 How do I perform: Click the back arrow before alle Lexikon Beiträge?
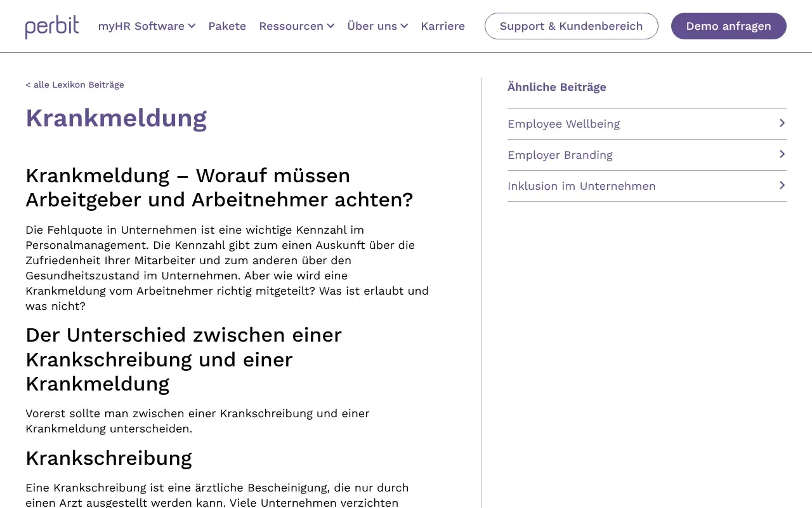click(x=28, y=84)
